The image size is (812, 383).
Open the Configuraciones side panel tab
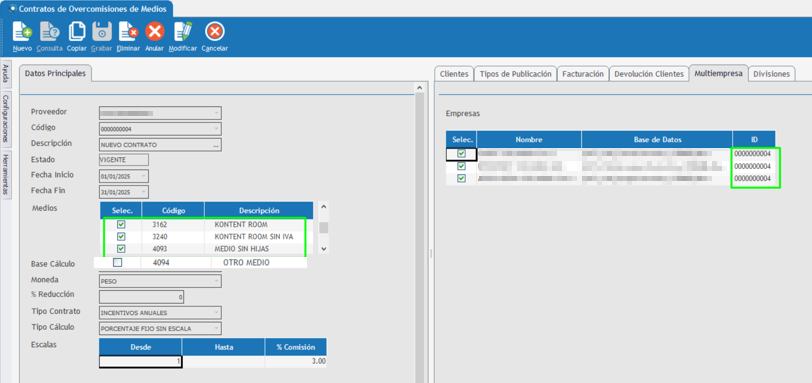point(5,119)
